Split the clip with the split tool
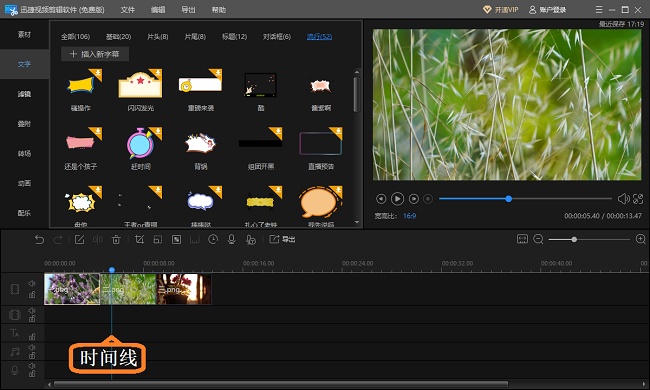This screenshot has height=390, width=650. click(98, 240)
